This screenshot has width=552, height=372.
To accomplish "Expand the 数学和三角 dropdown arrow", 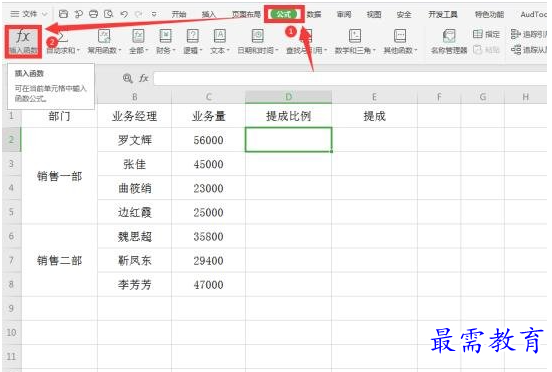I will [374, 51].
